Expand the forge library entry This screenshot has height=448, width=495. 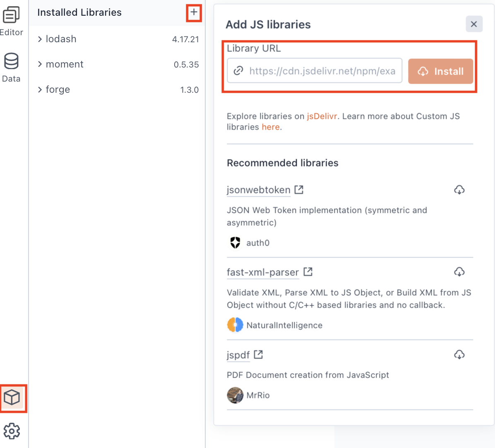[x=40, y=89]
